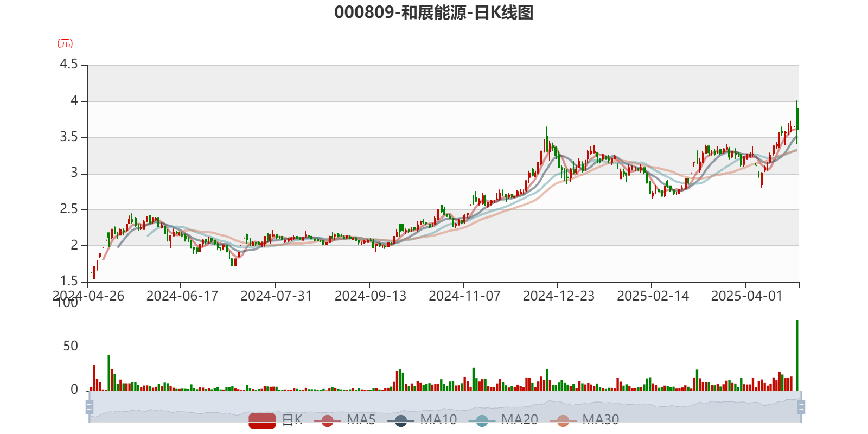Image resolution: width=868 pixels, height=434 pixels.
Task: Click the data zoom preview area
Action: coord(445,407)
